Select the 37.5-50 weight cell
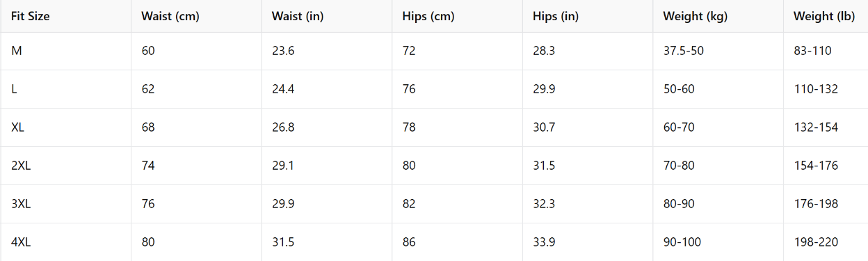868x261 pixels. click(684, 51)
